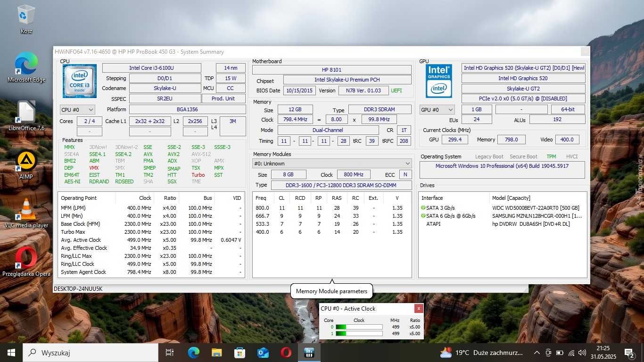Screen dimensions: 644x362
Task: Open LibreOffice 7.6 desktop shortcut
Action: 26,116
